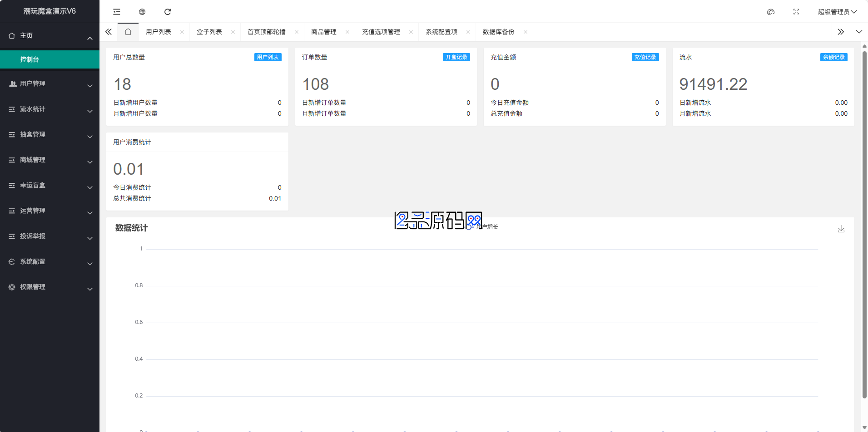Close the 商品管理 tab
Viewport: 868px width, 432px height.
(x=347, y=32)
